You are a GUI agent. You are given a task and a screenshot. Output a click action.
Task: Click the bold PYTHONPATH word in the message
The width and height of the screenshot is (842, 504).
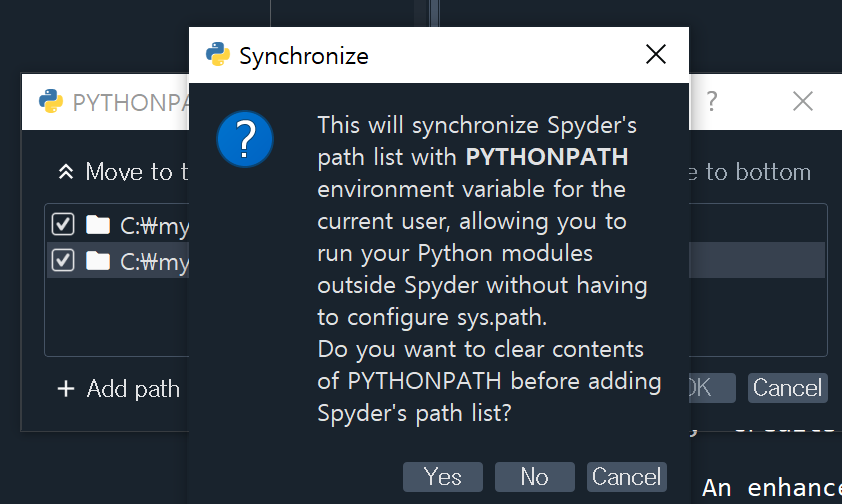pos(547,157)
